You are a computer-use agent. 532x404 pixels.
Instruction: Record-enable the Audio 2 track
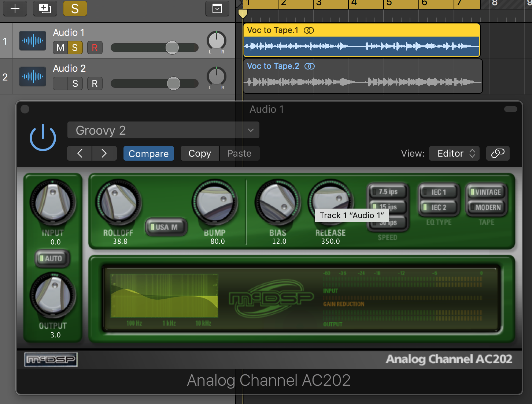[x=95, y=83]
